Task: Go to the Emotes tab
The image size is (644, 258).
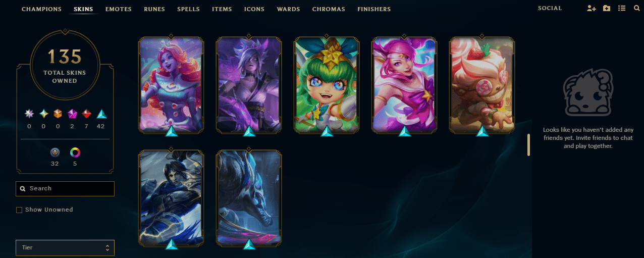Action: pos(119,9)
